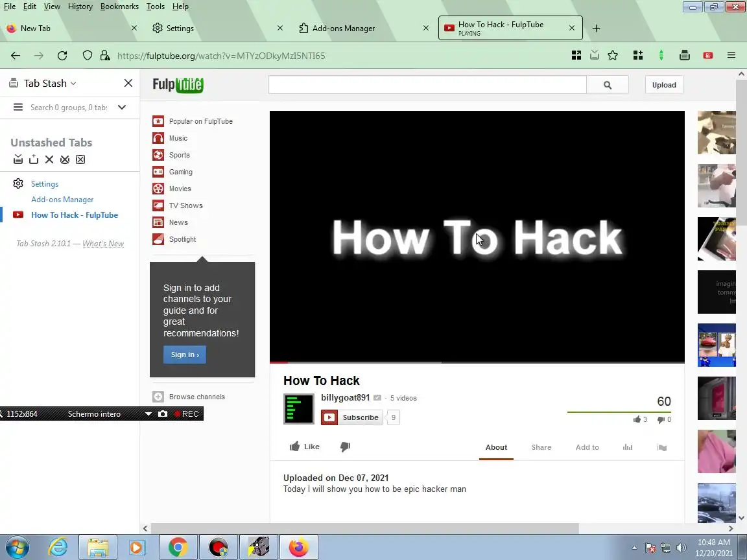747x560 pixels.
Task: Switch to the Add to tab
Action: (587, 447)
